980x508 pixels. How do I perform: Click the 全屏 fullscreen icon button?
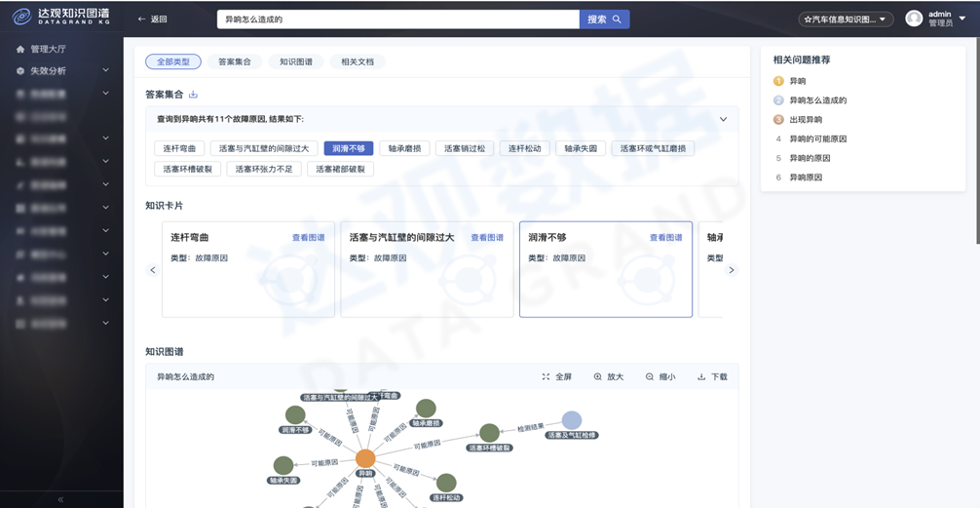[556, 376]
